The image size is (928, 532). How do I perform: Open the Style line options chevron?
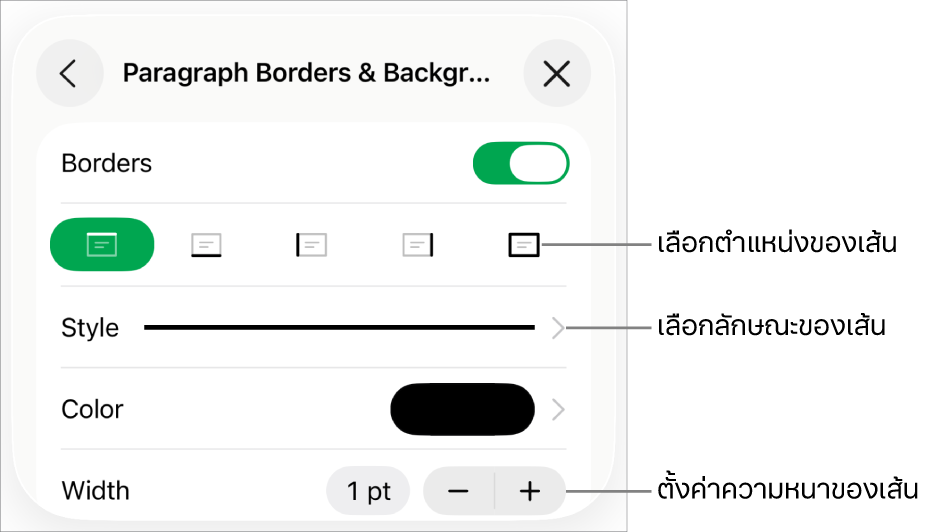(x=558, y=327)
